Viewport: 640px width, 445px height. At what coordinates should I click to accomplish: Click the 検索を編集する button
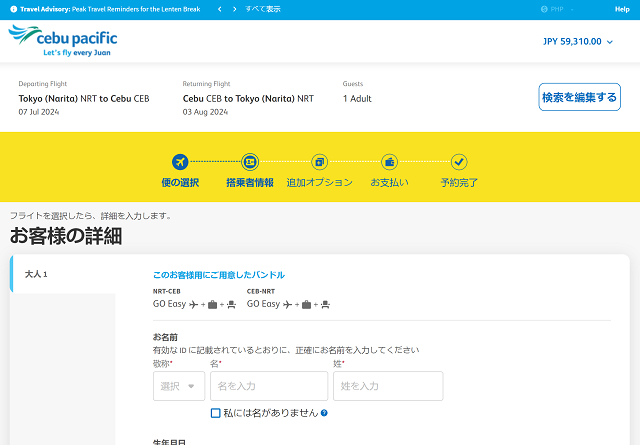(579, 97)
